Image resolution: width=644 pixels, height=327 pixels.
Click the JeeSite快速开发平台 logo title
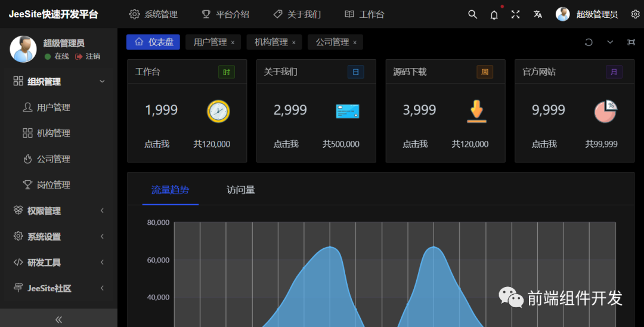[x=54, y=14]
